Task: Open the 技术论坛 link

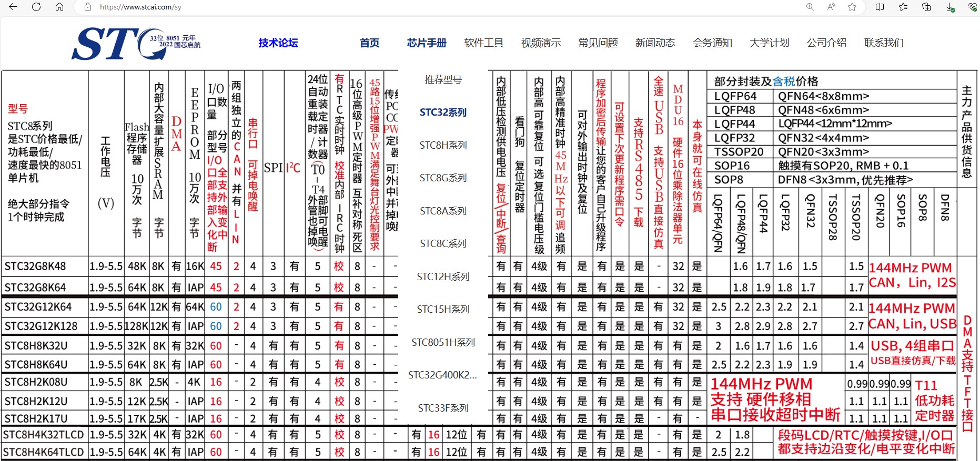Action: coord(278,43)
